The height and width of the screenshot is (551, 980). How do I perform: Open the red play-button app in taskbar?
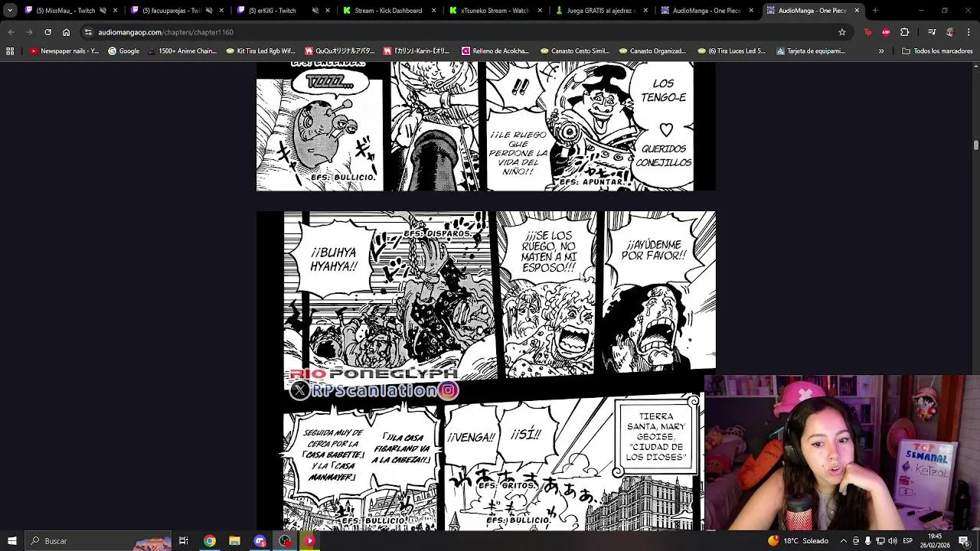point(310,541)
